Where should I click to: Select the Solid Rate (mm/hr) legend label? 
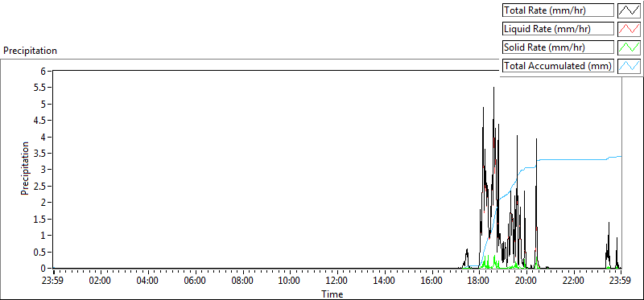pyautogui.click(x=558, y=47)
